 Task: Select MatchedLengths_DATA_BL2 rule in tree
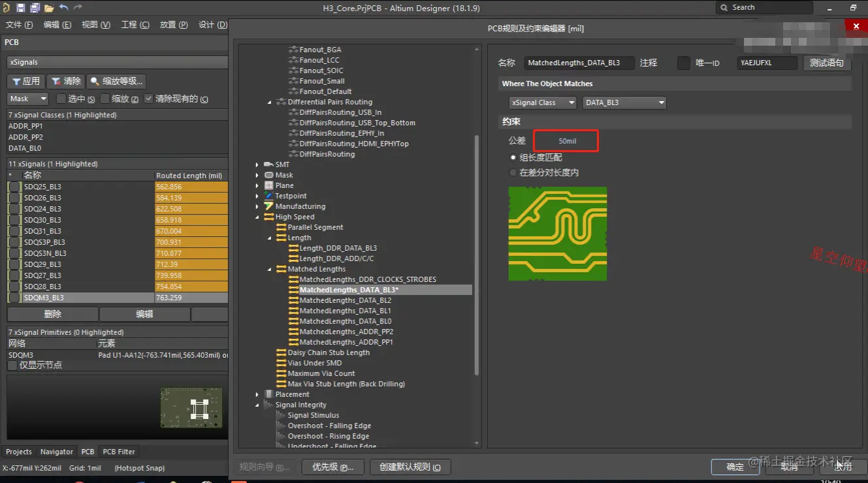pyautogui.click(x=346, y=300)
